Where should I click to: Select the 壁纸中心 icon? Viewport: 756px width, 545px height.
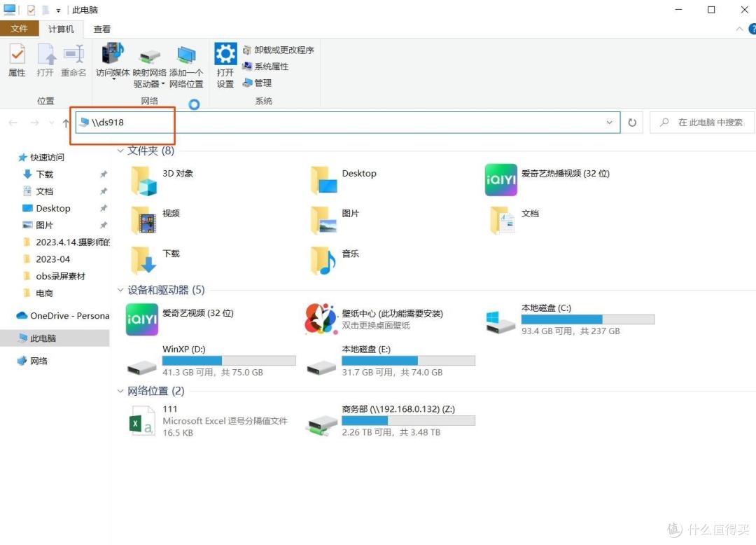pyautogui.click(x=321, y=319)
